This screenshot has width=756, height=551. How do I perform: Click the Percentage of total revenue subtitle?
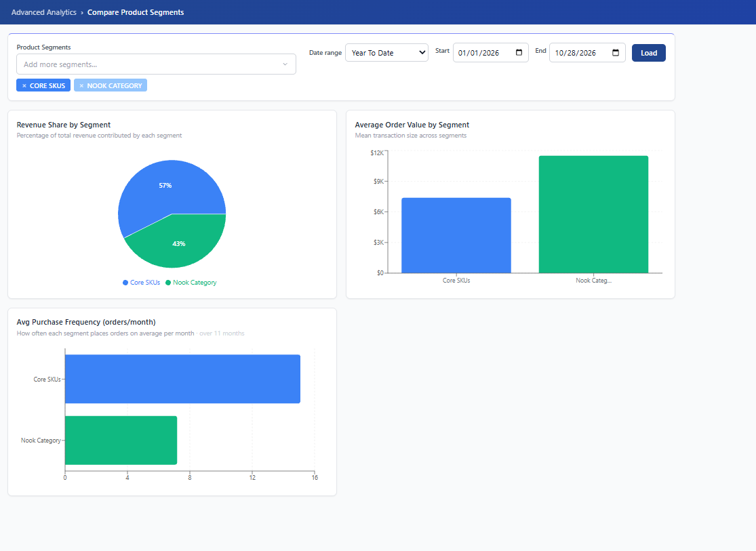[99, 136]
